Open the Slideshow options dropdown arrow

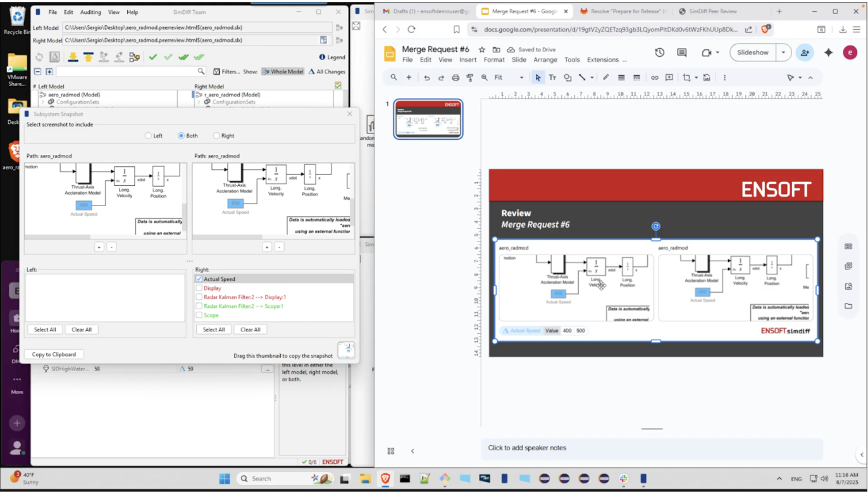pyautogui.click(x=783, y=52)
